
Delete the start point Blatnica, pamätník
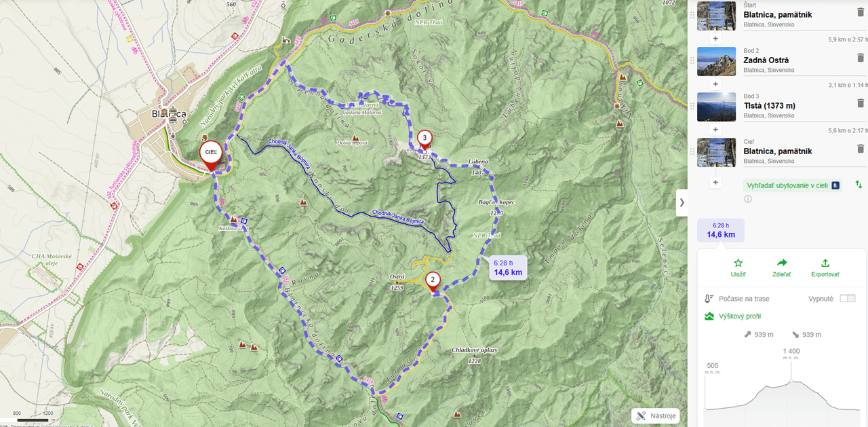click(x=861, y=12)
